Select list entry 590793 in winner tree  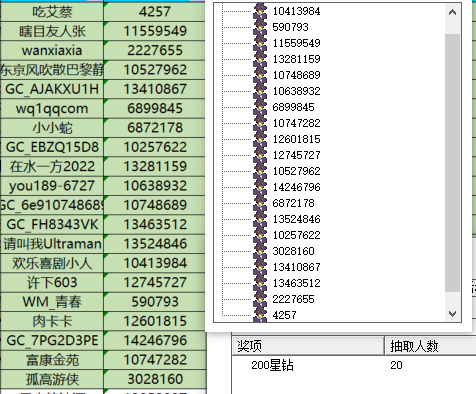[290, 27]
